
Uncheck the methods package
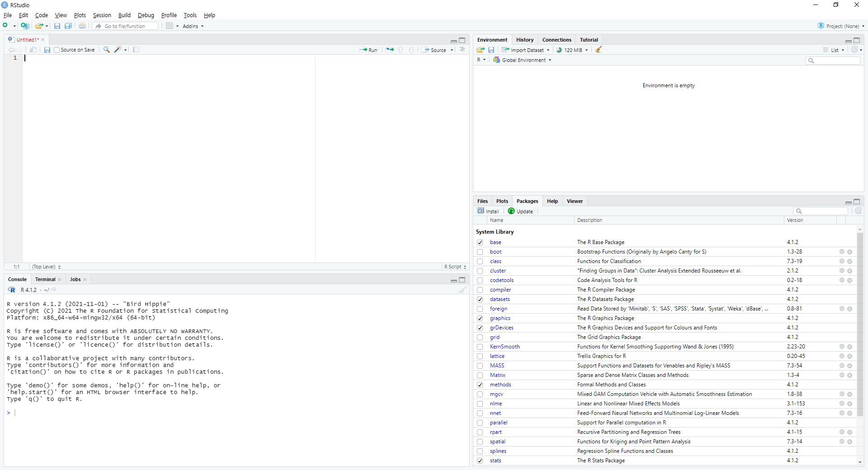point(480,385)
